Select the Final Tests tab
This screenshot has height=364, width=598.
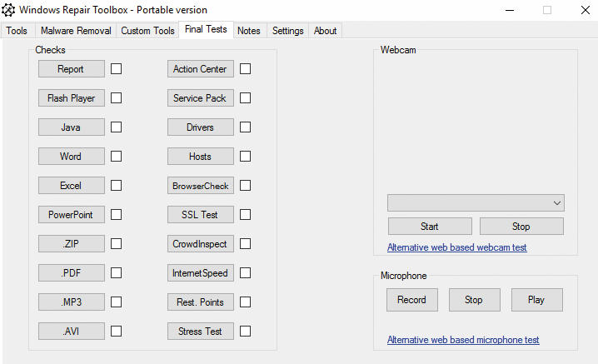(206, 29)
